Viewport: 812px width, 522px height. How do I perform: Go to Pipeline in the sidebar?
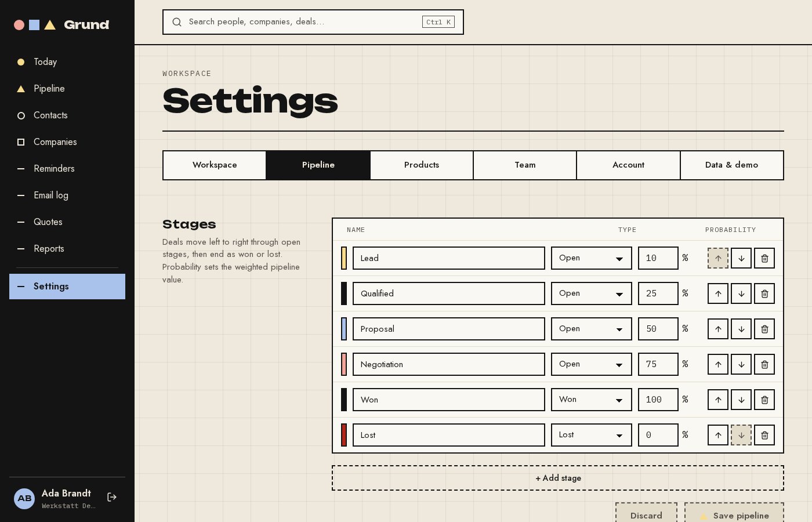pyautogui.click(x=67, y=89)
